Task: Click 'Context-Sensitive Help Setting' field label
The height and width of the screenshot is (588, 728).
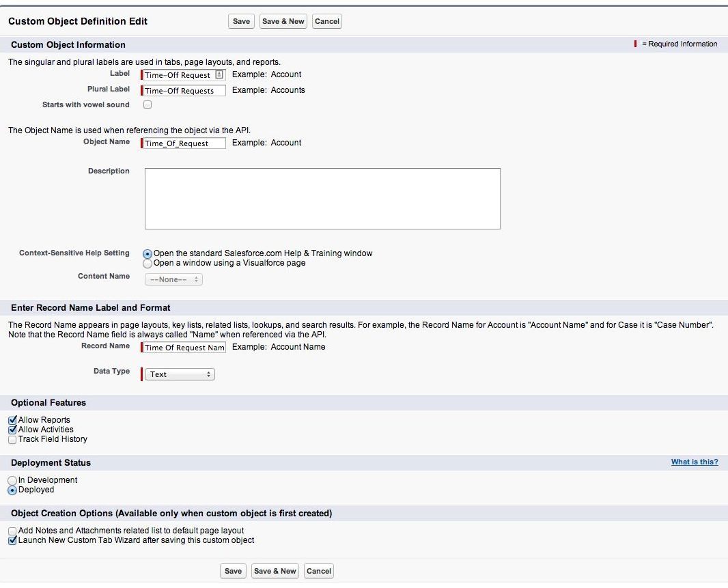Action: pos(74,253)
